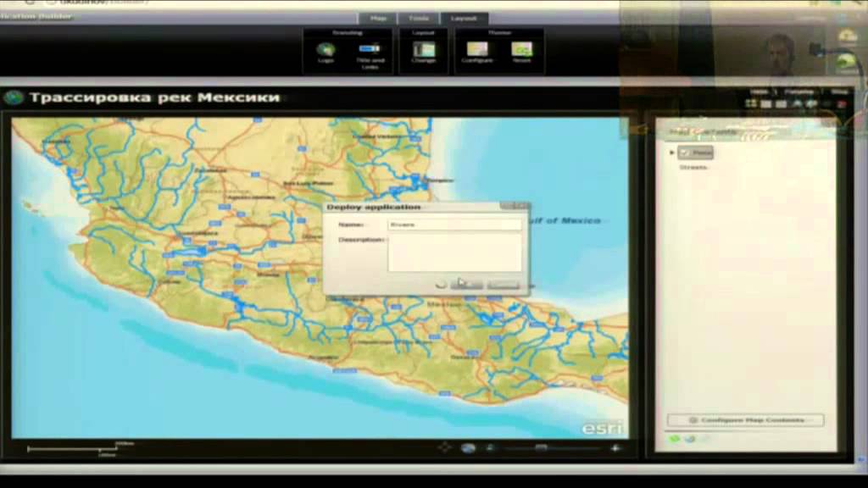Open Title and Links branding option
Screen dimensions: 868x488
click(370, 56)
